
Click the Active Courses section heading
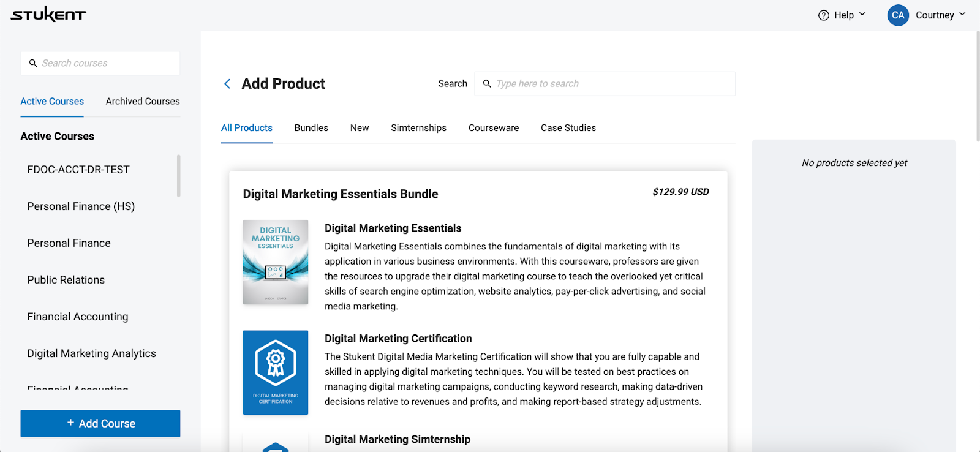click(x=58, y=136)
